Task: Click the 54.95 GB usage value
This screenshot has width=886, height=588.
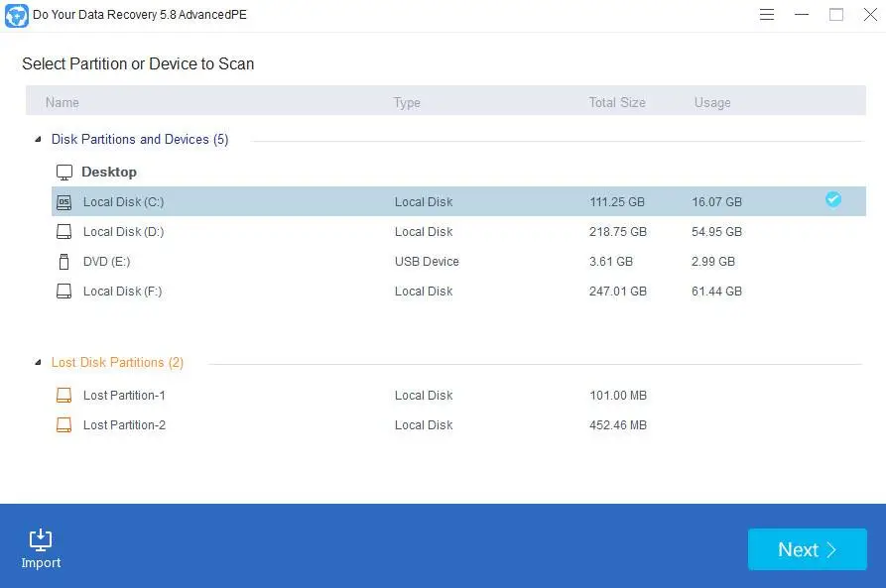Action: (x=716, y=232)
